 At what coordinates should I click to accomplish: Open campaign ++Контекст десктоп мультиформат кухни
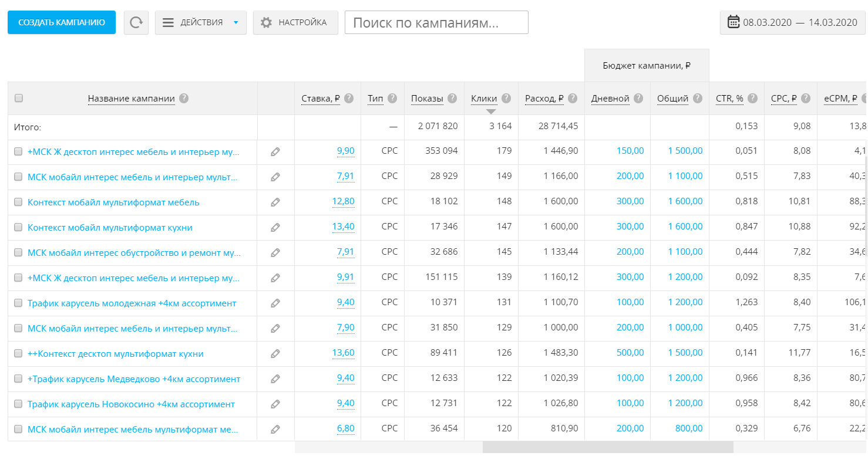[116, 353]
